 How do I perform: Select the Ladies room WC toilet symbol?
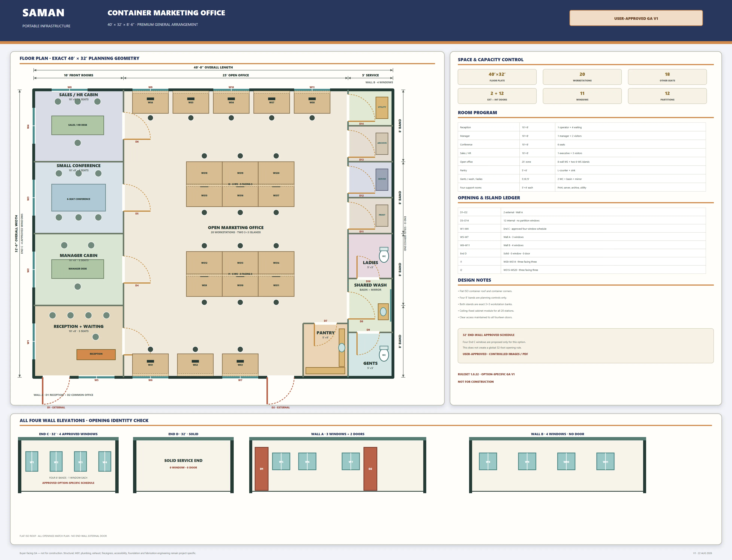(x=384, y=255)
